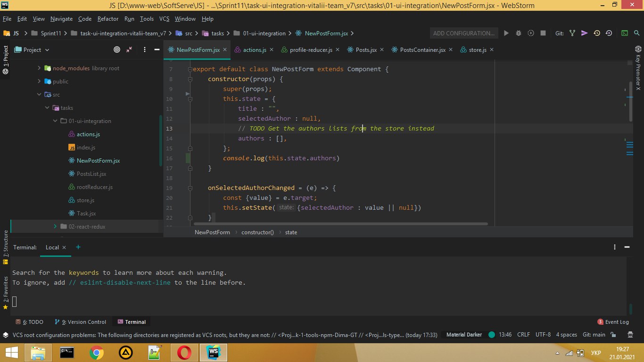Expand the 02-react-redux folder
644x362 pixels.
pos(56,227)
